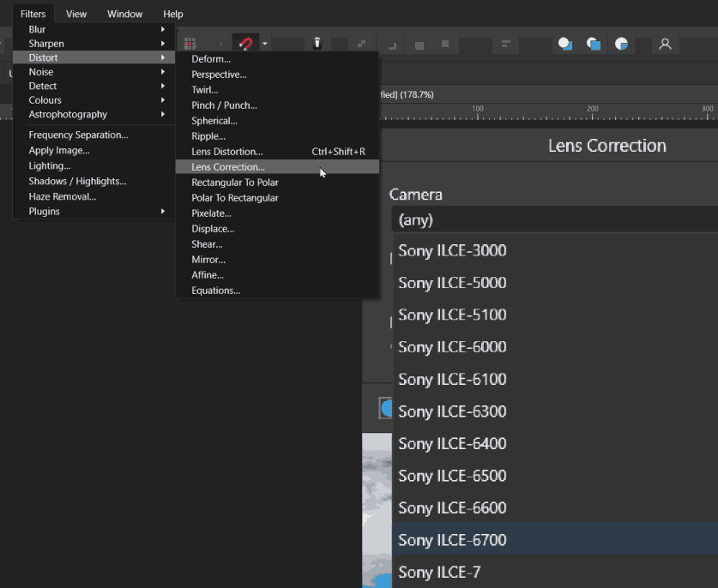
Task: Open the Help menu
Action: (x=173, y=14)
